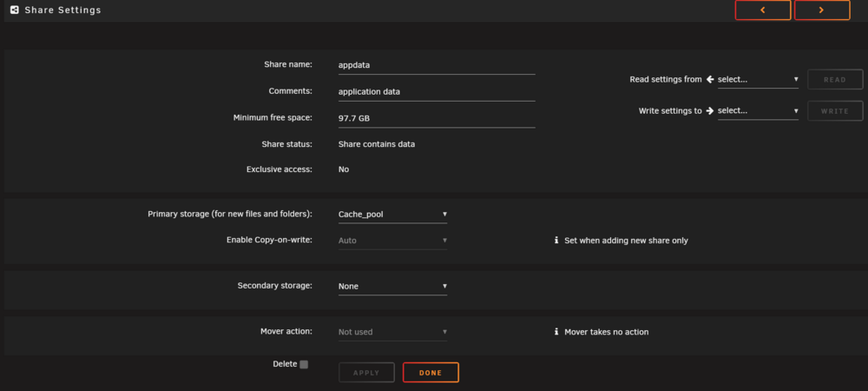Click 'Set when adding new share only' text
The height and width of the screenshot is (391, 868).
(x=626, y=241)
